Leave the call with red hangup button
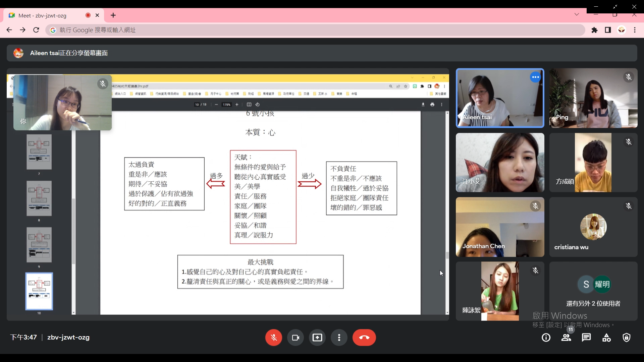644x362 pixels. tap(364, 338)
